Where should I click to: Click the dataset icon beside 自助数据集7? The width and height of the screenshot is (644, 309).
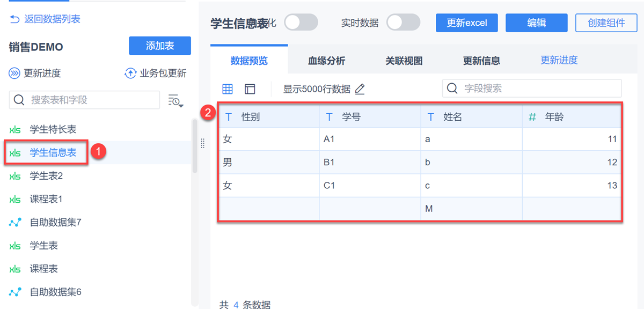click(x=15, y=222)
